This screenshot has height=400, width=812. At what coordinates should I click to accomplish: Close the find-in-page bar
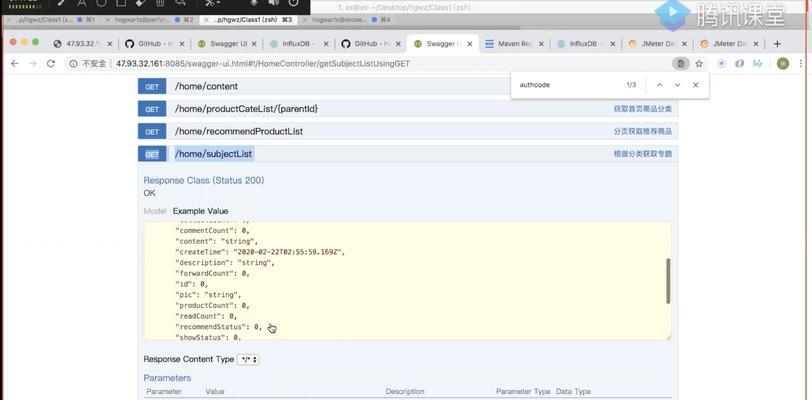pos(695,85)
